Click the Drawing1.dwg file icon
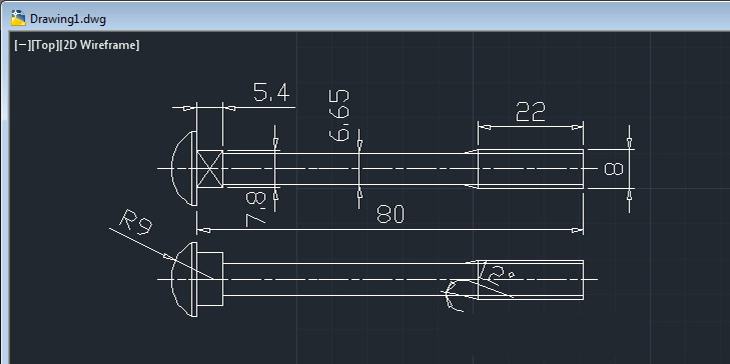 pyautogui.click(x=18, y=18)
